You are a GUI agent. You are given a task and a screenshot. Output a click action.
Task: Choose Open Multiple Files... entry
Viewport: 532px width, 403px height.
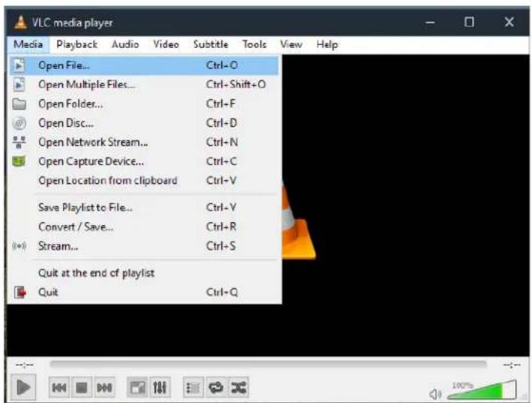pyautogui.click(x=144, y=85)
